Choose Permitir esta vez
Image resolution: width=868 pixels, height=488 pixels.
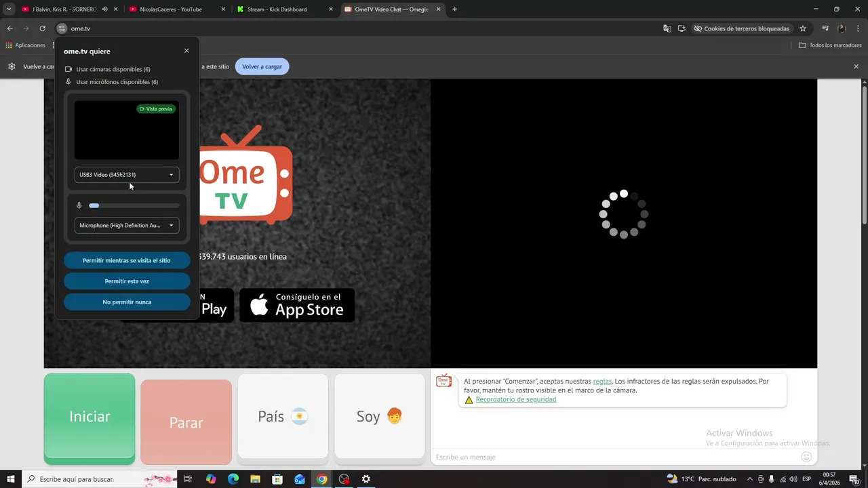click(127, 281)
